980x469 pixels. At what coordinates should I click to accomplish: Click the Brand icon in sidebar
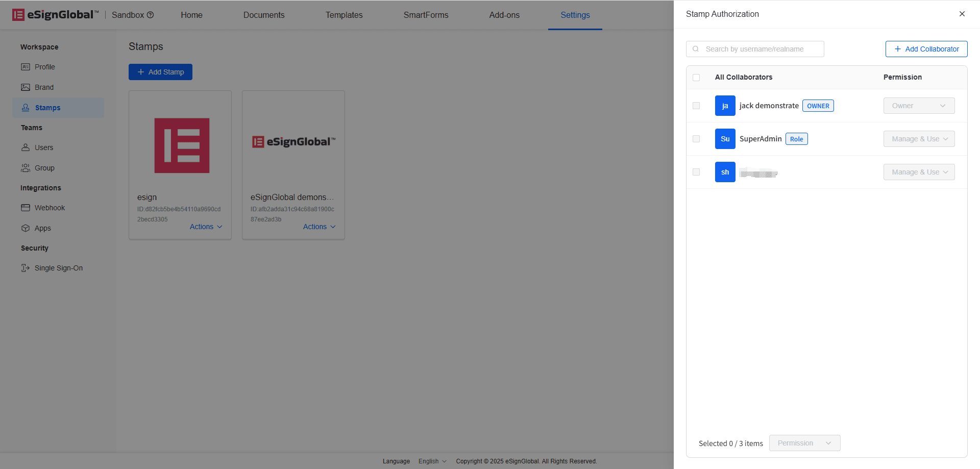(x=26, y=87)
